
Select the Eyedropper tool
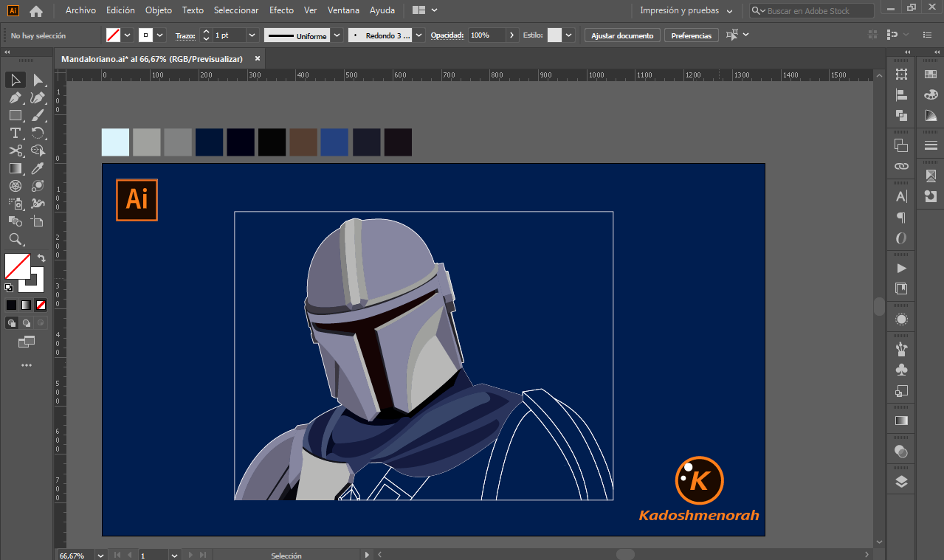[38, 168]
